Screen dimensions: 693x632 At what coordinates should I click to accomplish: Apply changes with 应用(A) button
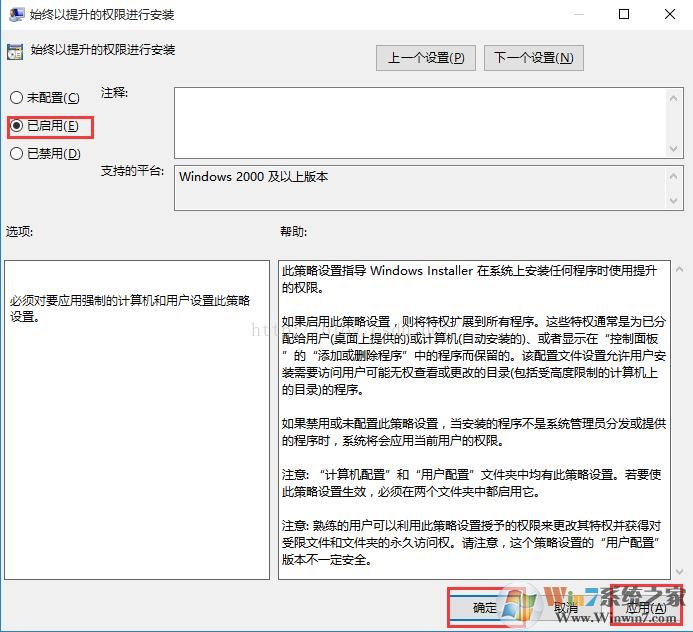[x=646, y=608]
